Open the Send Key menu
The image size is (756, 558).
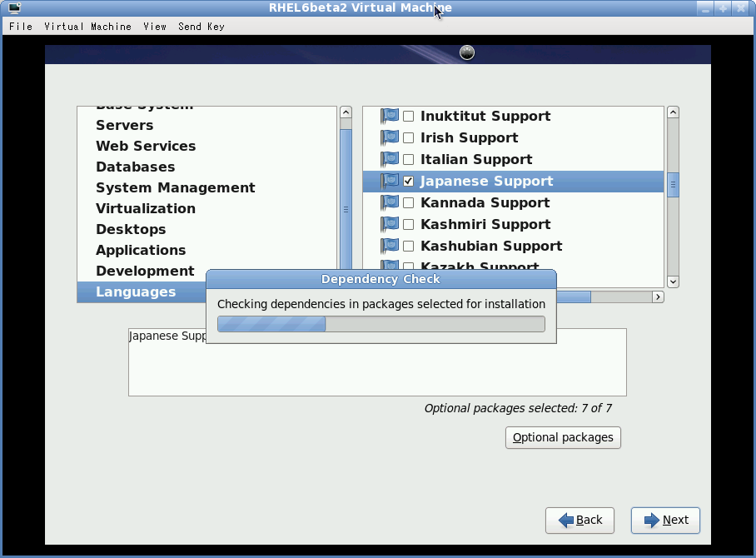pos(201,27)
